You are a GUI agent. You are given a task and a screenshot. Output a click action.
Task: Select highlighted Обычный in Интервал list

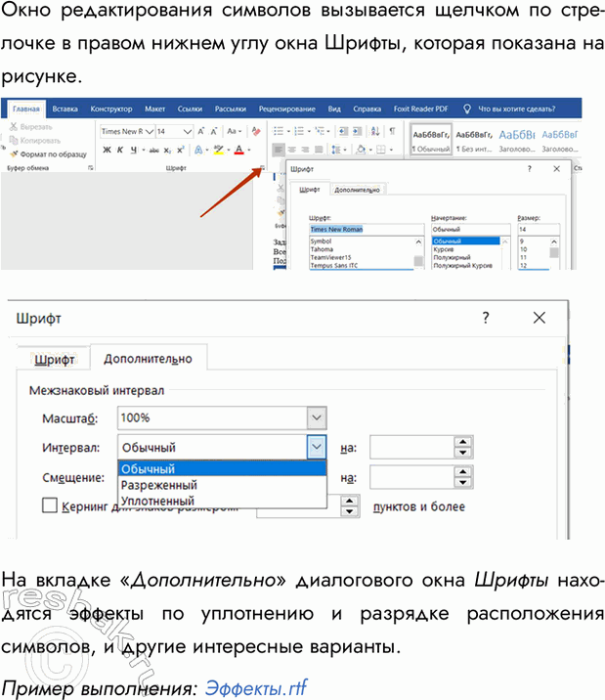(x=222, y=468)
